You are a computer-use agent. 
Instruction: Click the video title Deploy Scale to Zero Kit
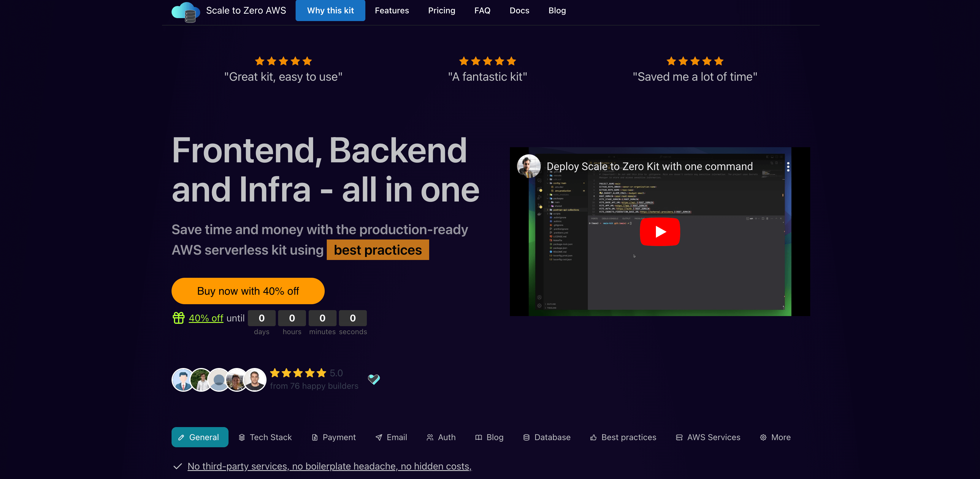649,166
